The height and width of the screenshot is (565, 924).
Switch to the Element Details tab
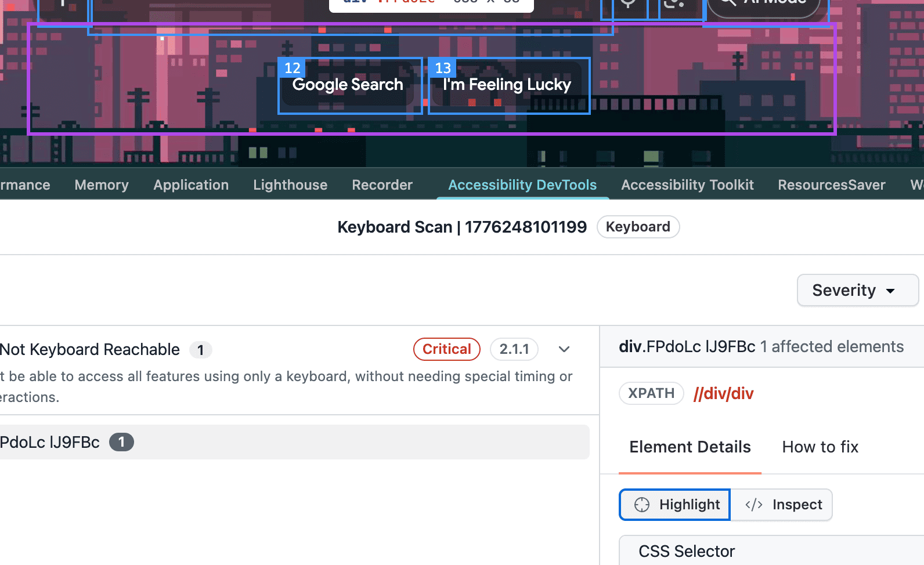[x=690, y=447]
